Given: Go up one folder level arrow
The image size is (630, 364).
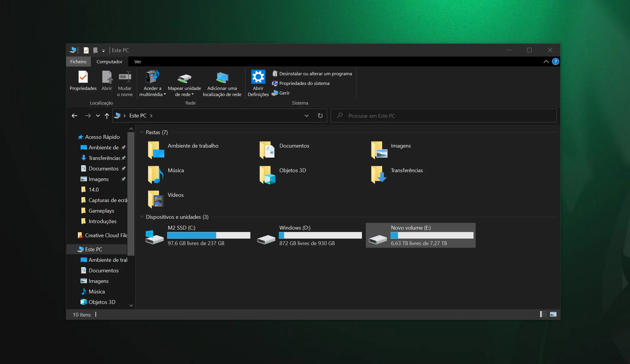Looking at the screenshot, I should pyautogui.click(x=107, y=116).
